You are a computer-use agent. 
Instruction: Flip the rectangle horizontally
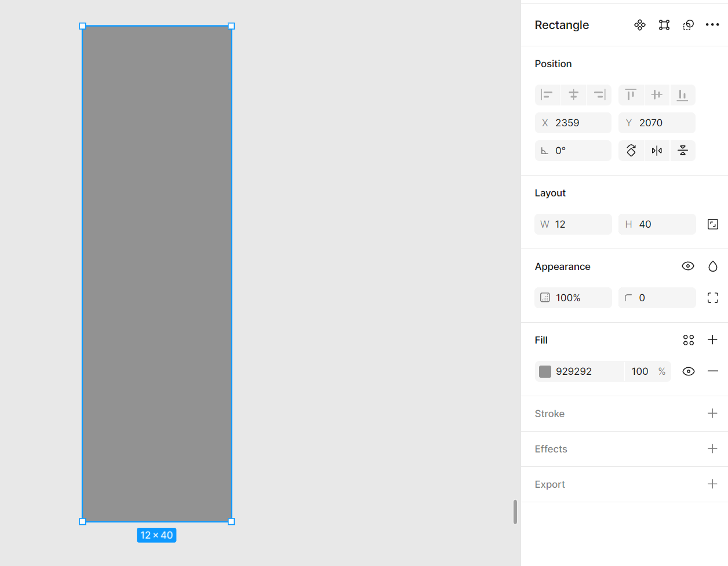tap(657, 151)
